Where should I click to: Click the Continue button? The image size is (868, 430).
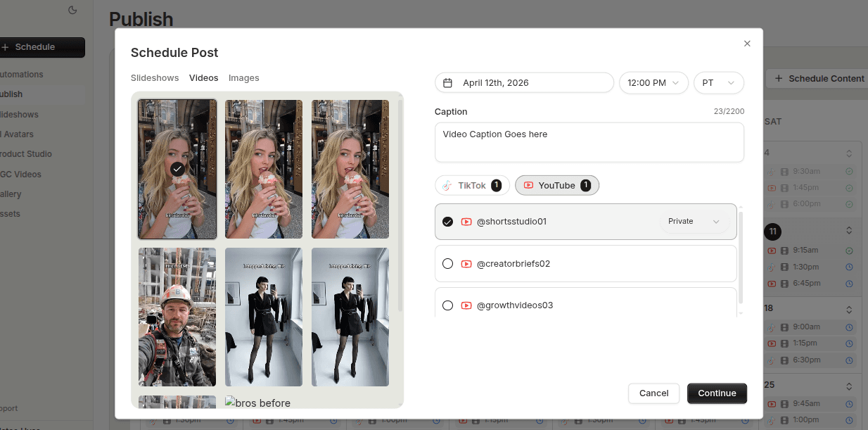coord(717,393)
